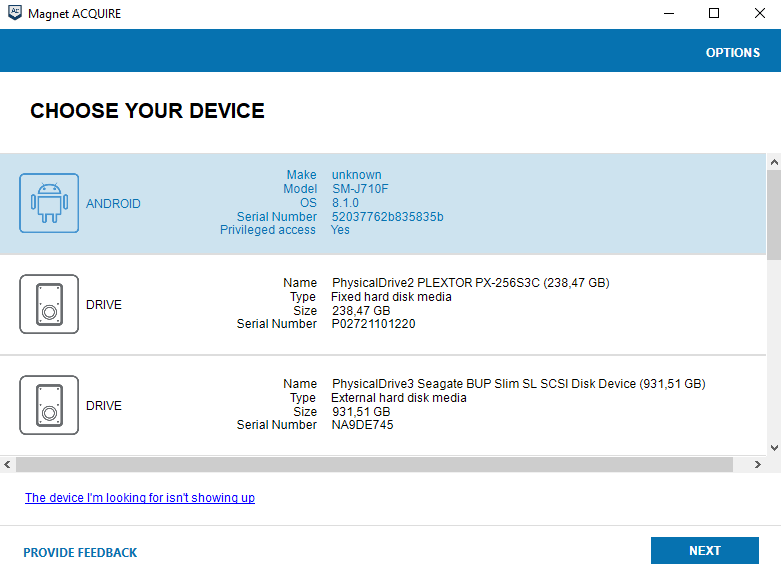The height and width of the screenshot is (570, 781).
Task: Click the Magnet ACQUIRE app logo
Action: [x=15, y=13]
